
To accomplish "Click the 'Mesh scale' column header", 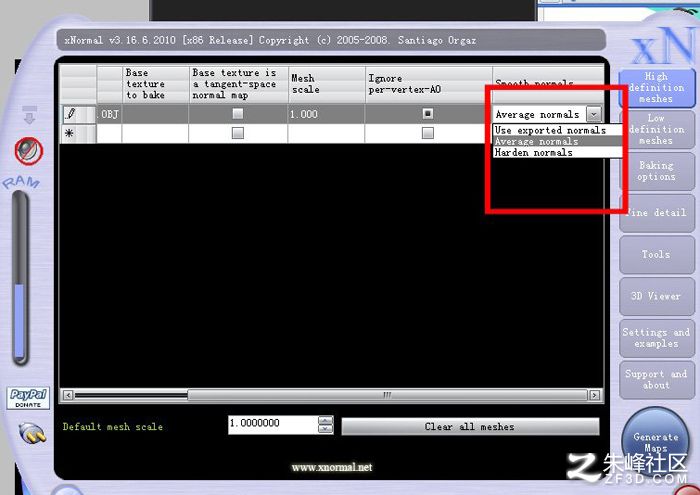I will (326, 84).
